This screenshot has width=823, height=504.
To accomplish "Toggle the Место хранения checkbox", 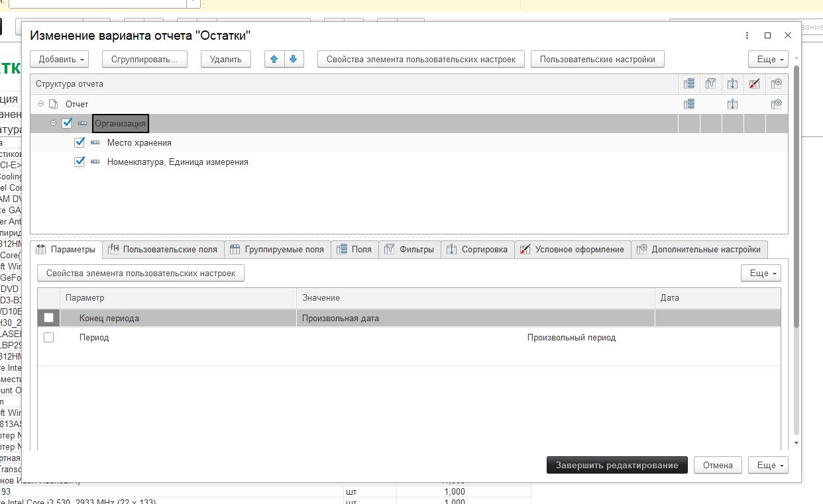I will 80,142.
